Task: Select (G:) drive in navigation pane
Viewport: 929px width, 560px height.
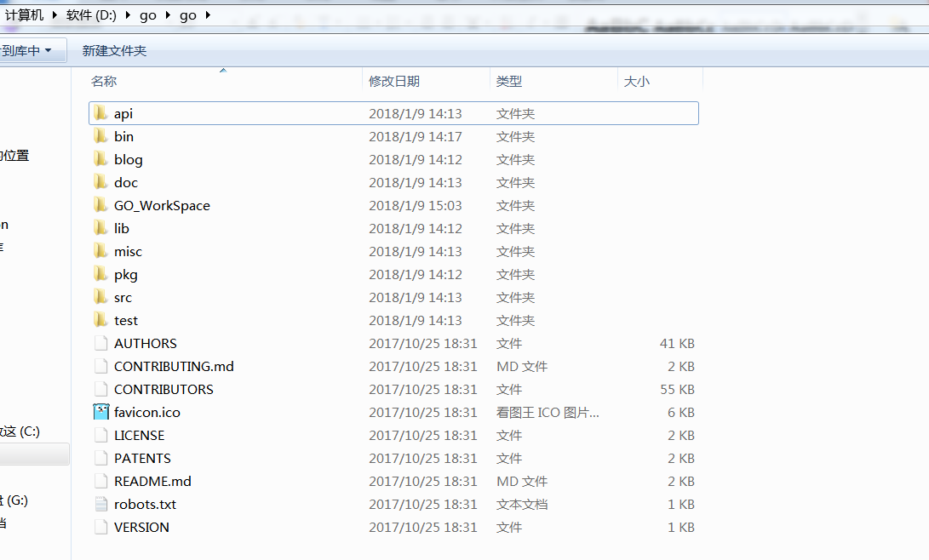Action: pyautogui.click(x=14, y=500)
